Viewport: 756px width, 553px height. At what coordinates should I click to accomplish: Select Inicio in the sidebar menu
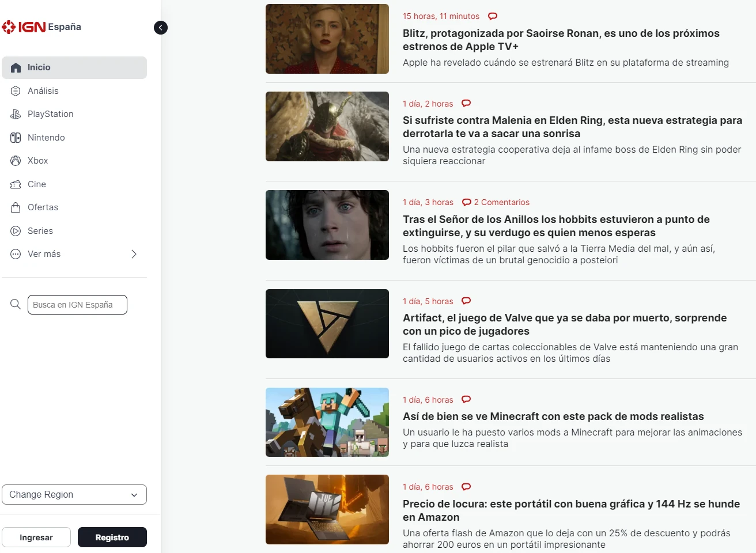(74, 67)
